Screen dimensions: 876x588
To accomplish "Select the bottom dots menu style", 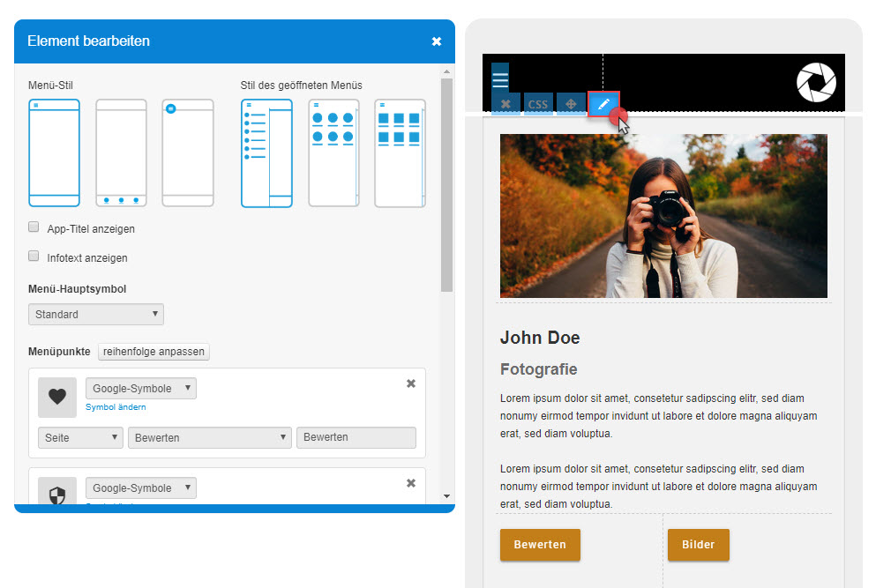I will point(121,153).
